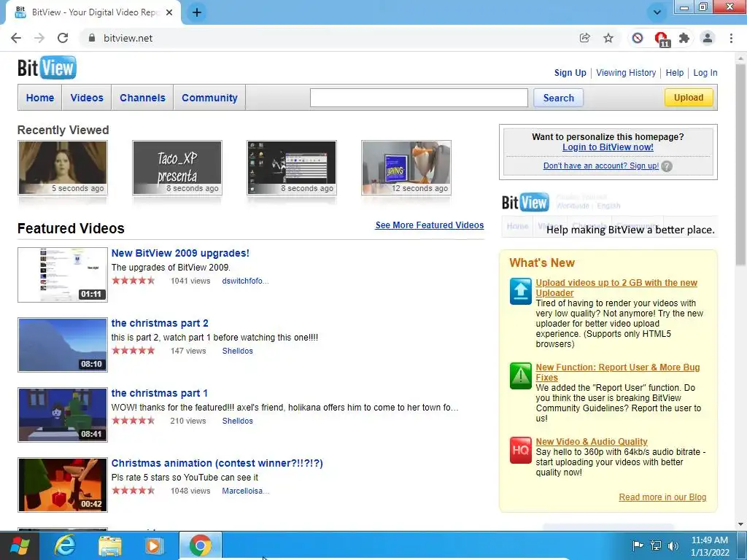
Task: Open the Videos navigation tab
Action: [x=87, y=98]
